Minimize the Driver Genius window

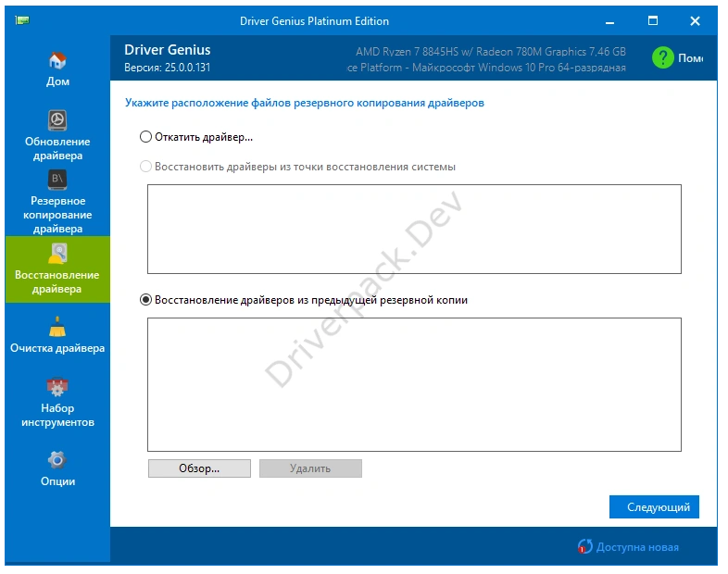(609, 21)
